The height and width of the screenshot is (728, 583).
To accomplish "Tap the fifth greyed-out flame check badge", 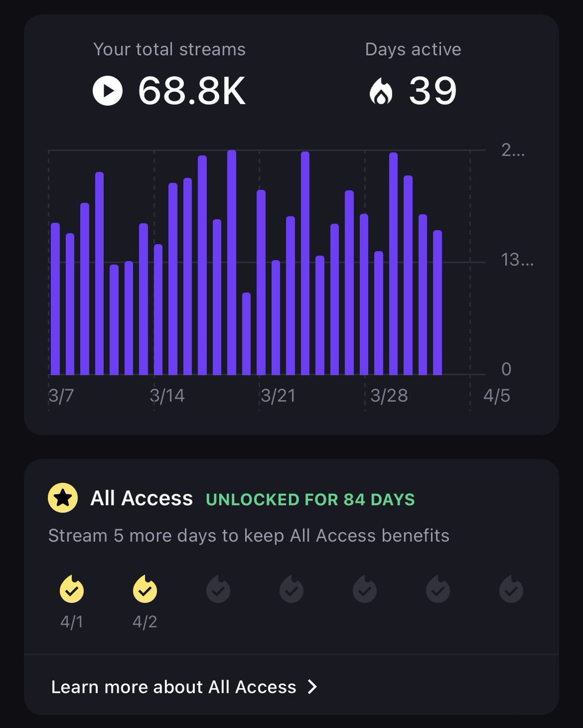I will pos(365,588).
